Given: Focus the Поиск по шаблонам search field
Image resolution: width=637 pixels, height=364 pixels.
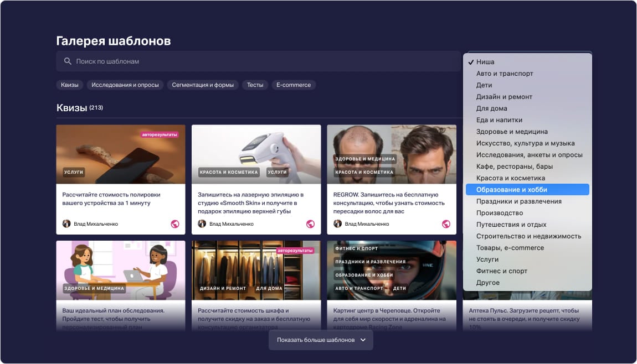Looking at the screenshot, I should tap(260, 61).
